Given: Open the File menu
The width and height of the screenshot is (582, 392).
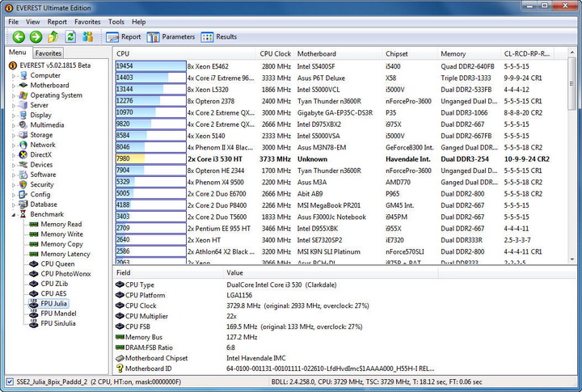Looking at the screenshot, I should [14, 22].
